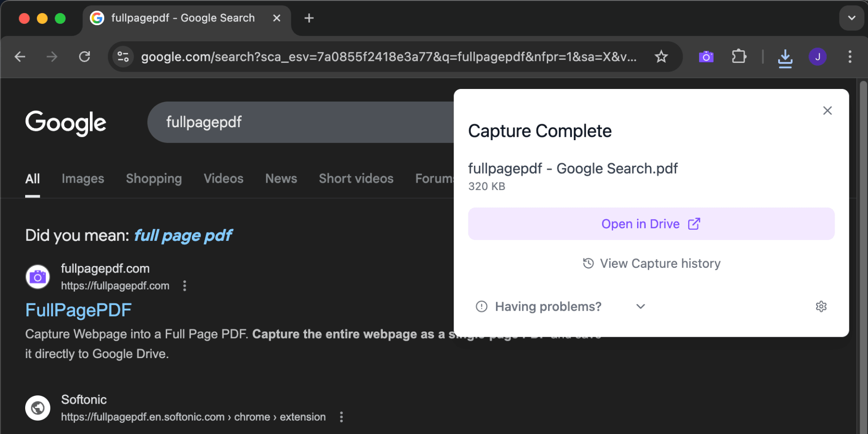Click the Google logo
868x434 pixels.
66,123
